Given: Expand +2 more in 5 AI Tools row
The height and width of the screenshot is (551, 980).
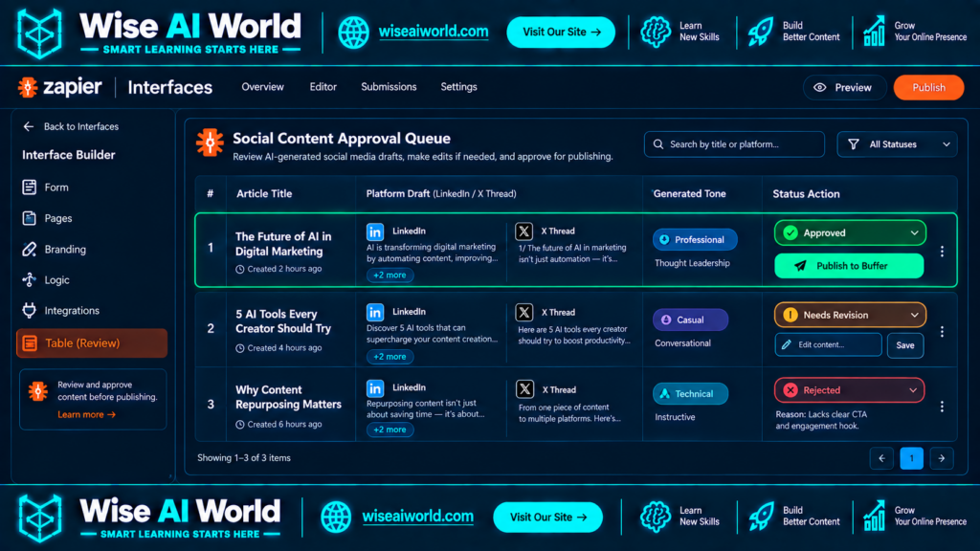Looking at the screenshot, I should point(390,357).
